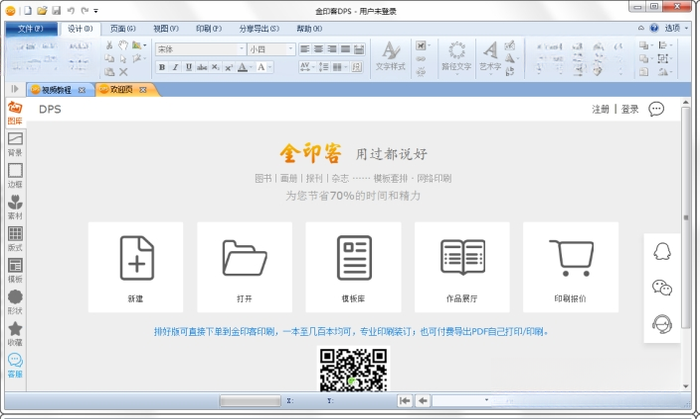700x419 pixels.
Task: Click the undo arrow in quick access toolbar
Action: click(71, 10)
